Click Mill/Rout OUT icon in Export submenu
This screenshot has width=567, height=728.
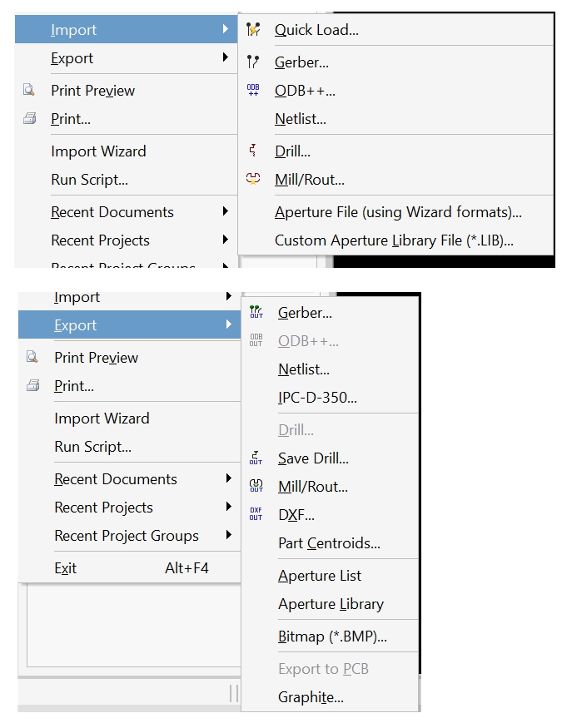tap(256, 486)
